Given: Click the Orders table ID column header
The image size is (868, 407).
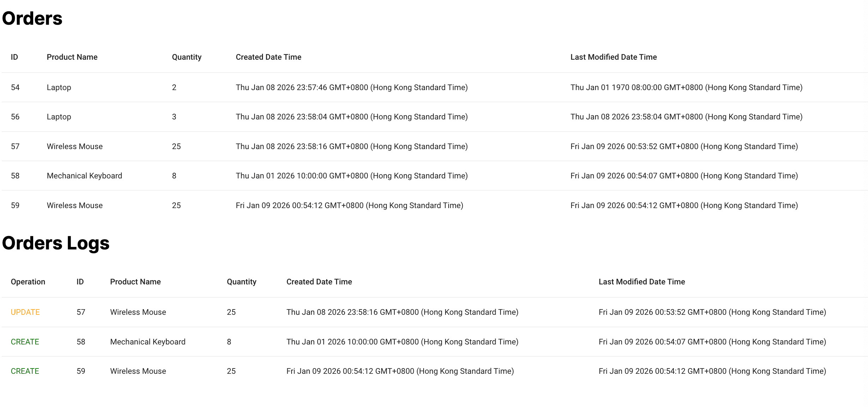Looking at the screenshot, I should tap(14, 57).
